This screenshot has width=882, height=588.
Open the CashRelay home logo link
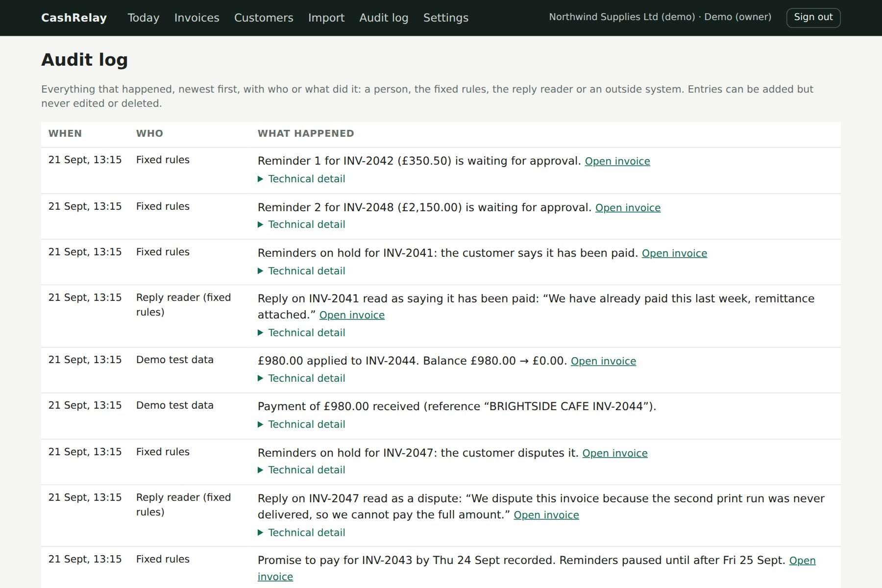(x=74, y=18)
